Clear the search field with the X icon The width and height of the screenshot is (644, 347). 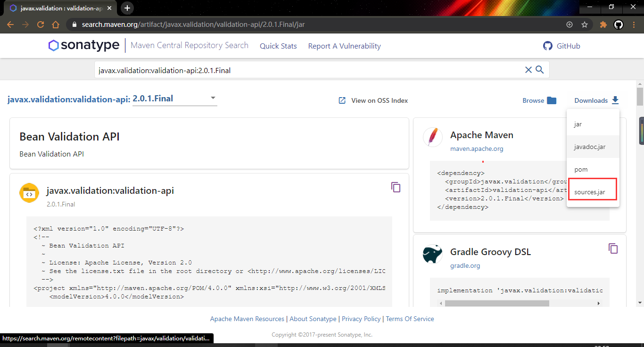528,70
